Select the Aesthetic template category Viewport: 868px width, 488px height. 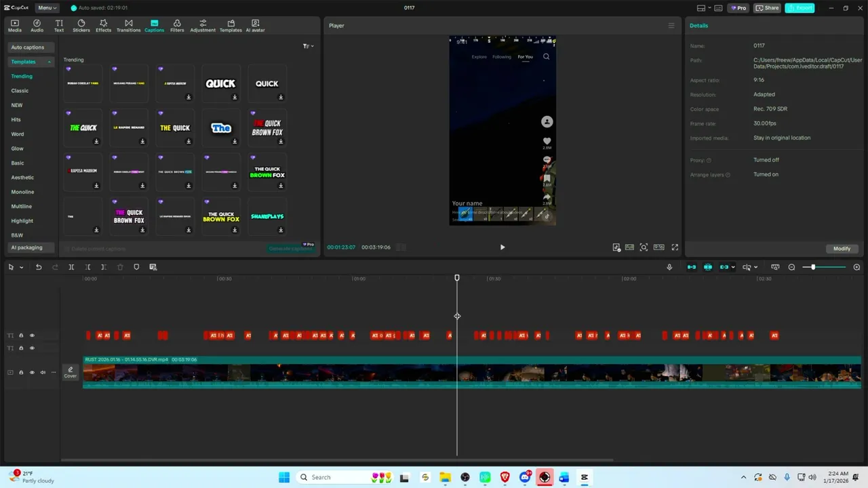click(x=22, y=178)
